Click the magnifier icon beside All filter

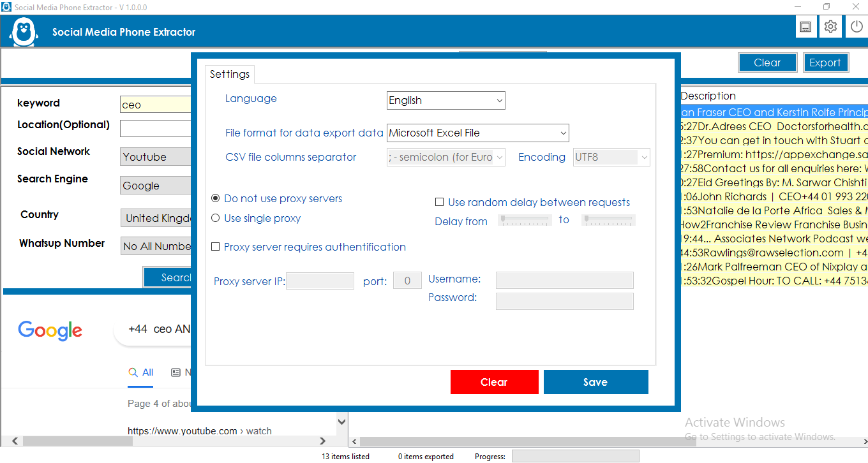[132, 372]
